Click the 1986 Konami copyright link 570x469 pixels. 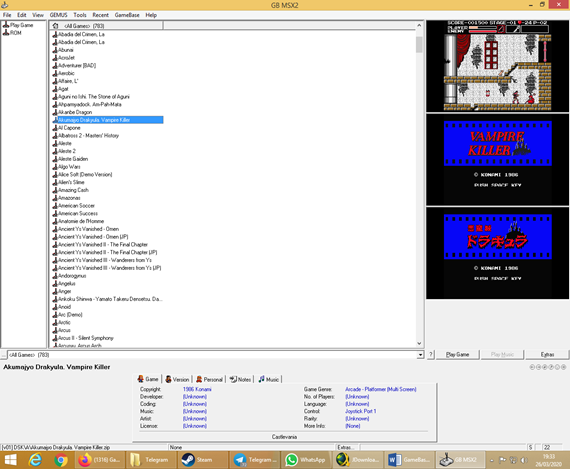(197, 389)
